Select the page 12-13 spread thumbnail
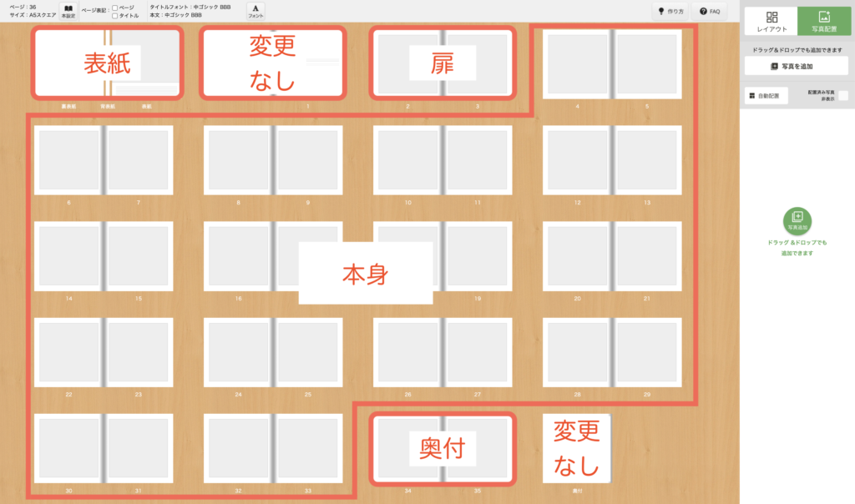This screenshot has width=855, height=504. [612, 161]
